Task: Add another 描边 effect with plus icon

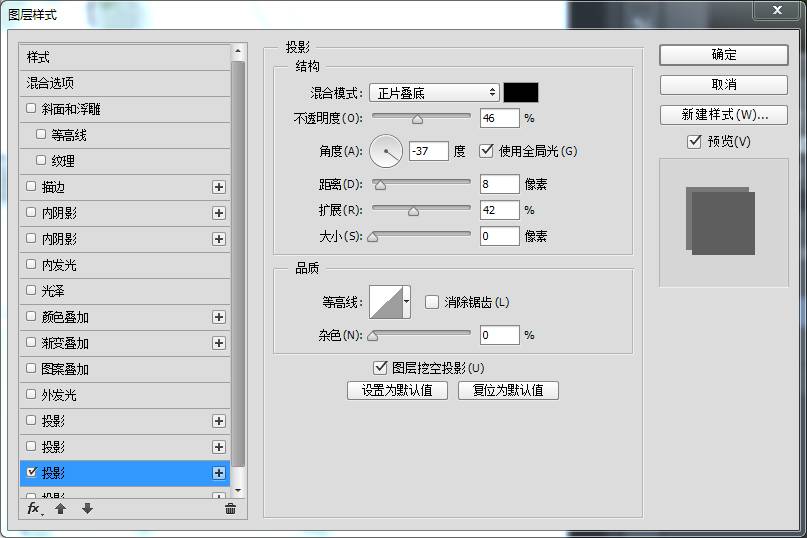Action: [219, 187]
